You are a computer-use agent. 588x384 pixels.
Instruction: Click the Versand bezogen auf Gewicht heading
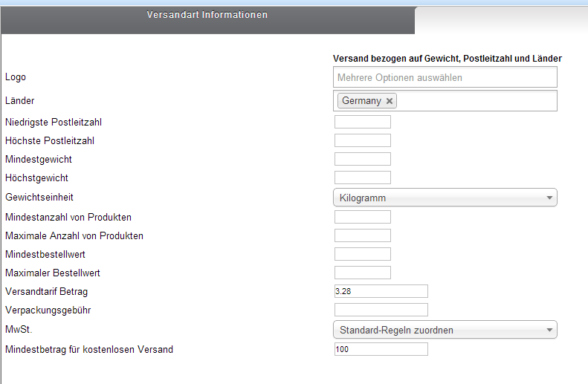click(447, 58)
